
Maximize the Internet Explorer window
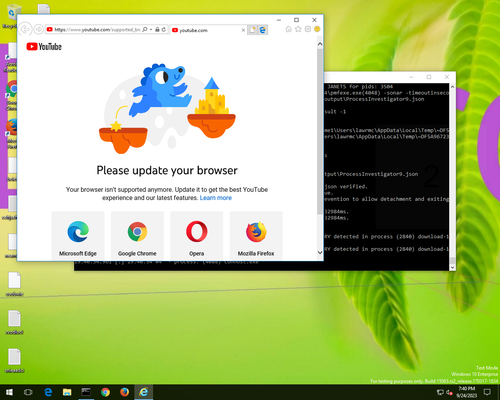(296, 20)
